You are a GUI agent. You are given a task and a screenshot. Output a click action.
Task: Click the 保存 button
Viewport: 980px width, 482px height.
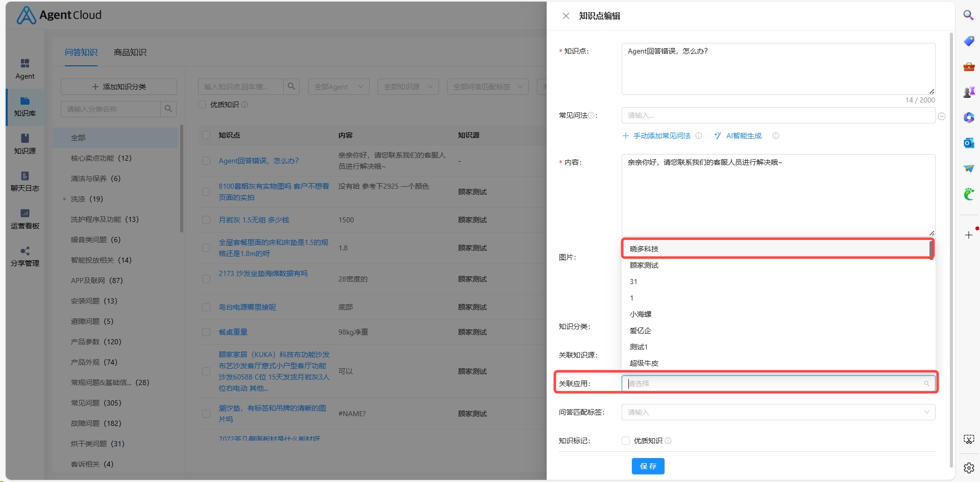(648, 466)
